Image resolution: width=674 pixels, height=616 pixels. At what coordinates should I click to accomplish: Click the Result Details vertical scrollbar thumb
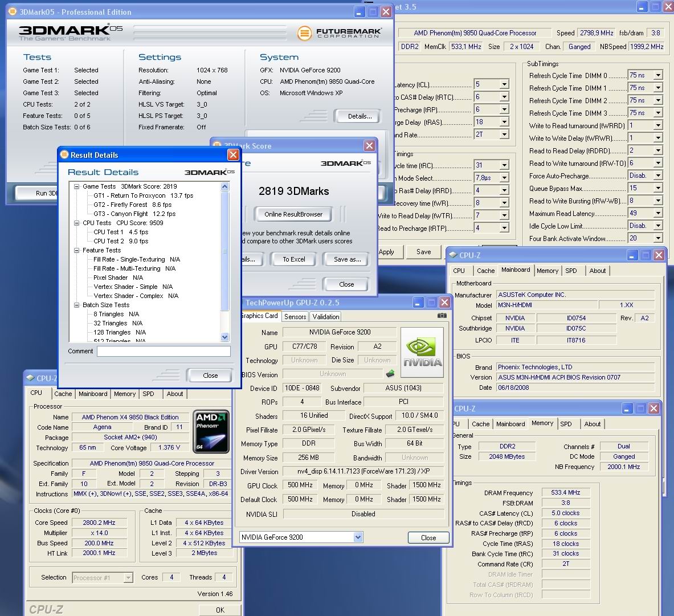(x=225, y=251)
